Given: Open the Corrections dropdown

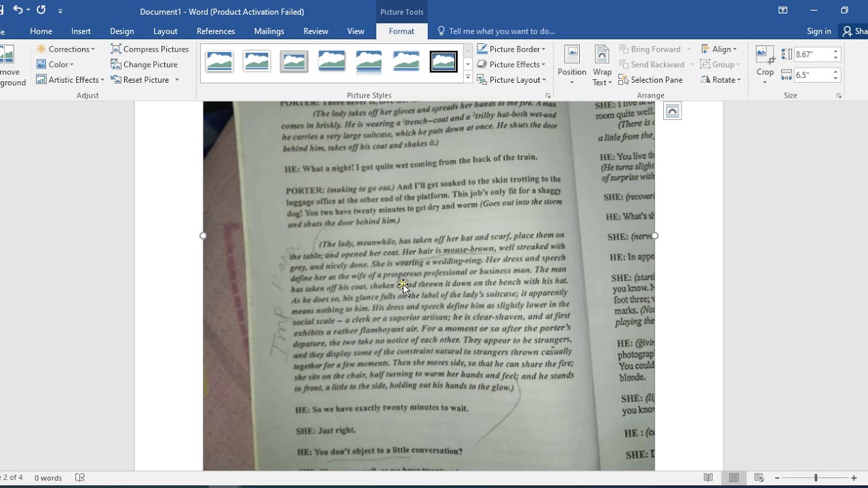Looking at the screenshot, I should [x=66, y=49].
